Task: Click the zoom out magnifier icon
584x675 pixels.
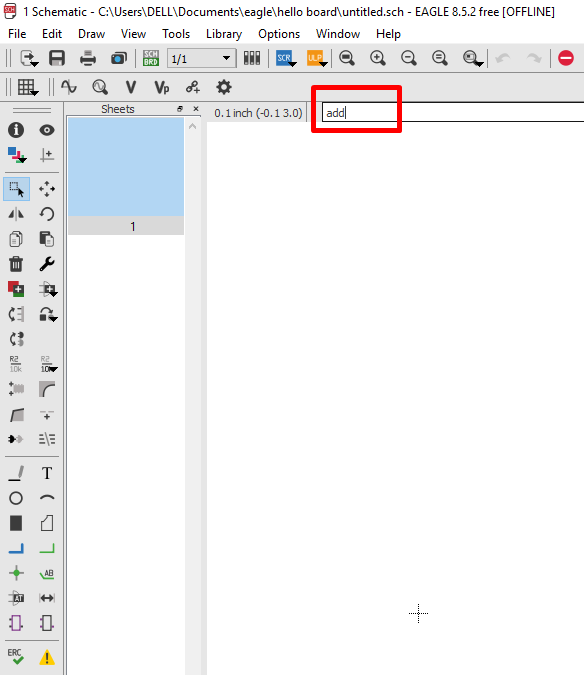Action: click(x=408, y=58)
